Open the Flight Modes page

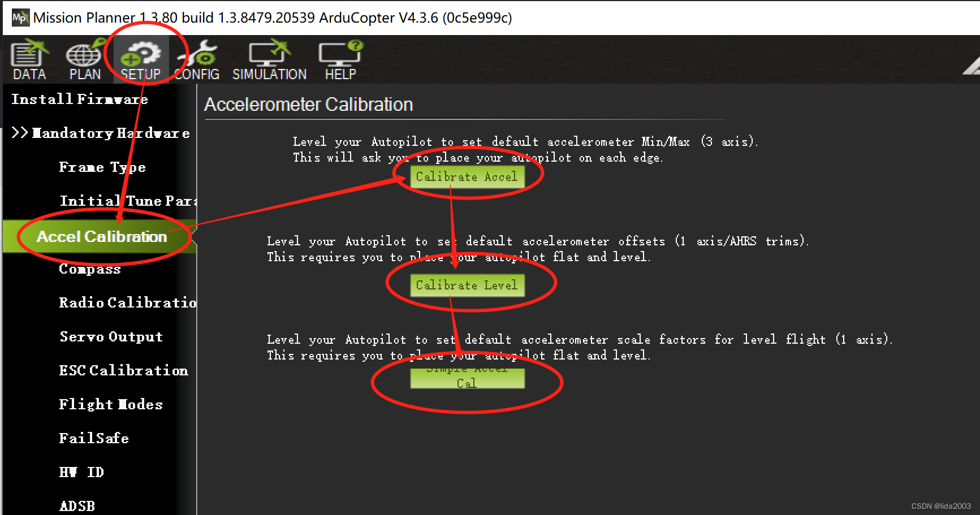pos(111,405)
